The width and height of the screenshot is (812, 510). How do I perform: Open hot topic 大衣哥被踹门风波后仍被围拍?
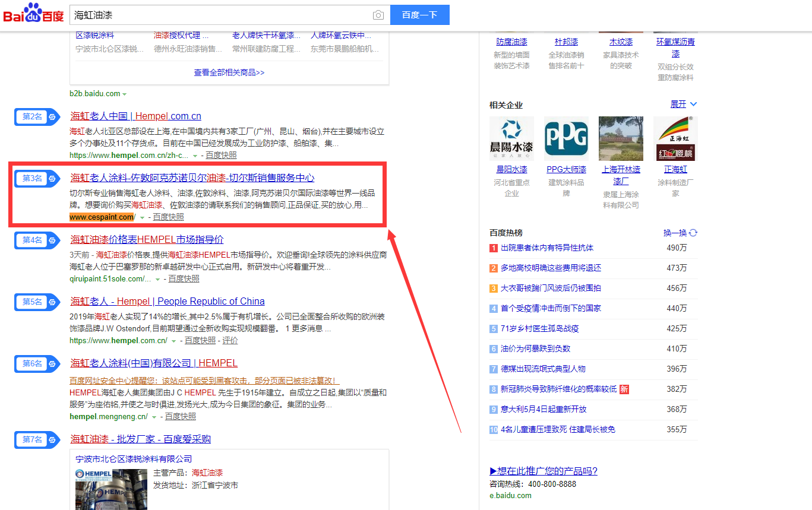(x=551, y=289)
